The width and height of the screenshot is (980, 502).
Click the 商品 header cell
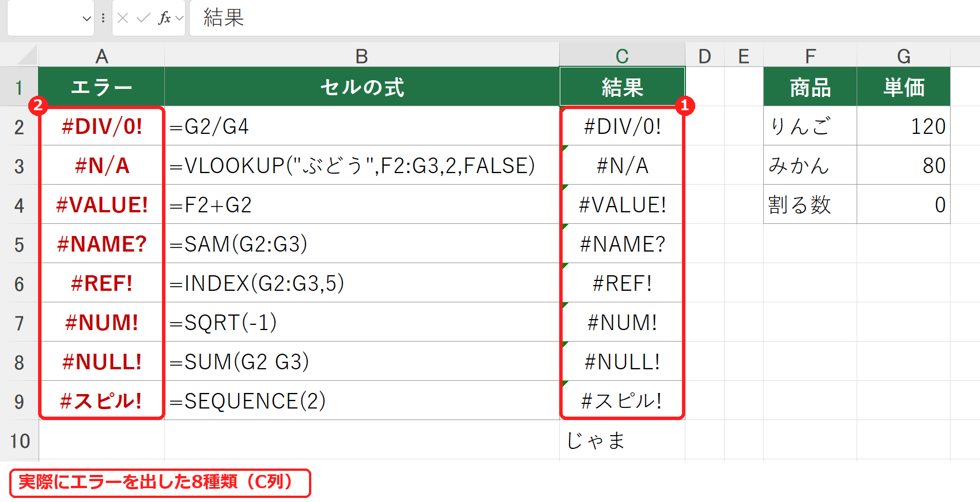pos(810,87)
